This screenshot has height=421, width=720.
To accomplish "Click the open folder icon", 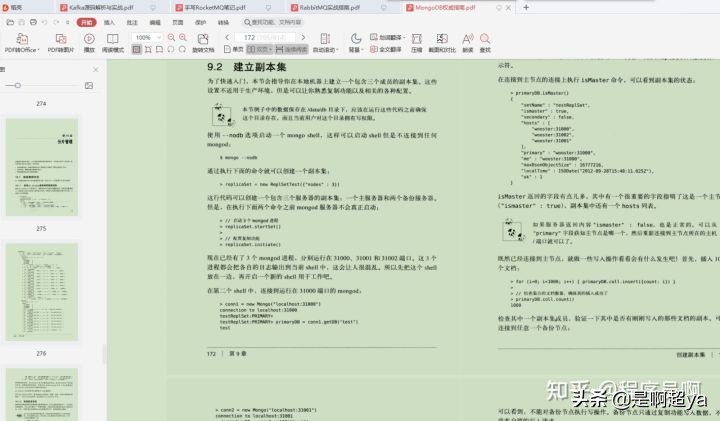I will (x=10, y=22).
